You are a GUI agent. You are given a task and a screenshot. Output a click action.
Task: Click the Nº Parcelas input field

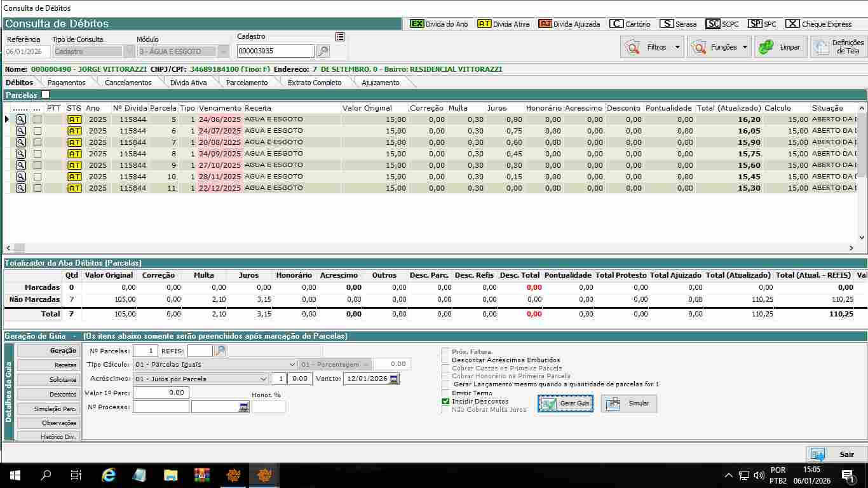pyautogui.click(x=145, y=351)
